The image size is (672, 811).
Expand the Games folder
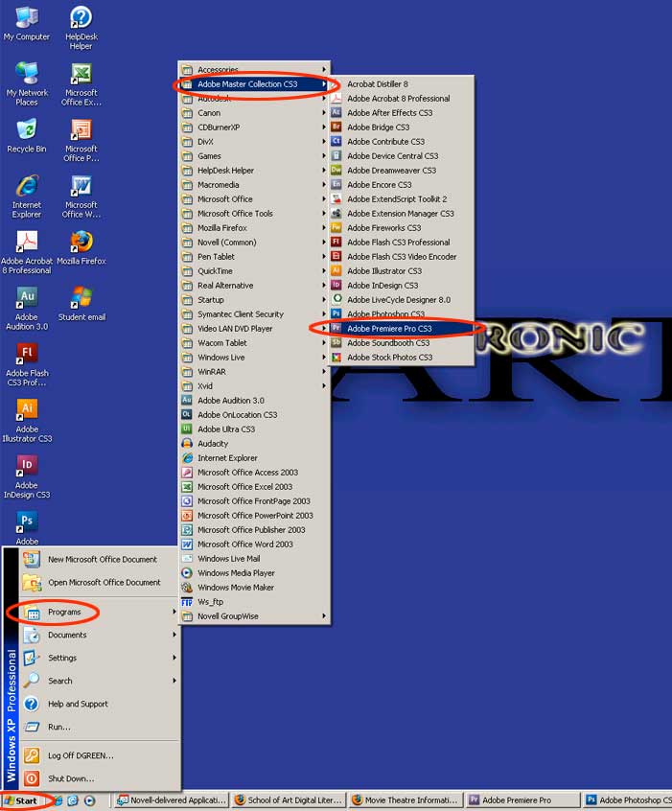[255, 155]
